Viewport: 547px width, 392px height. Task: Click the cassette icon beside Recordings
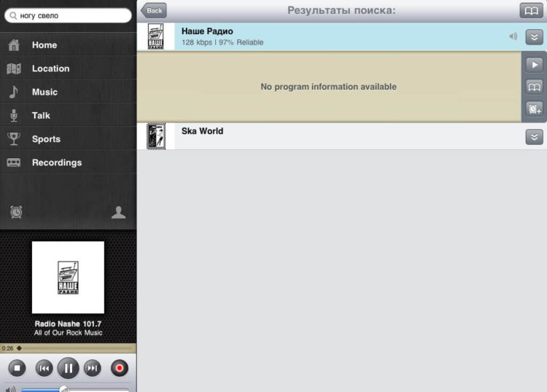[x=14, y=162]
